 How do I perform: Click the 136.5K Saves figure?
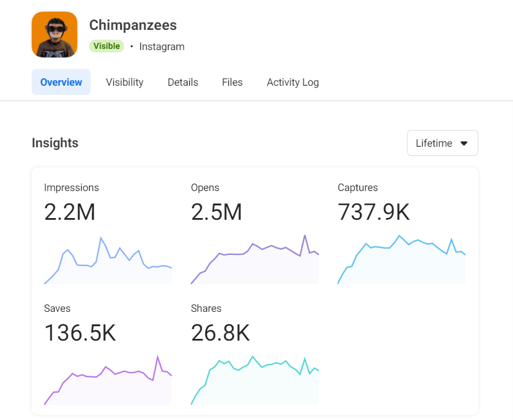[80, 333]
